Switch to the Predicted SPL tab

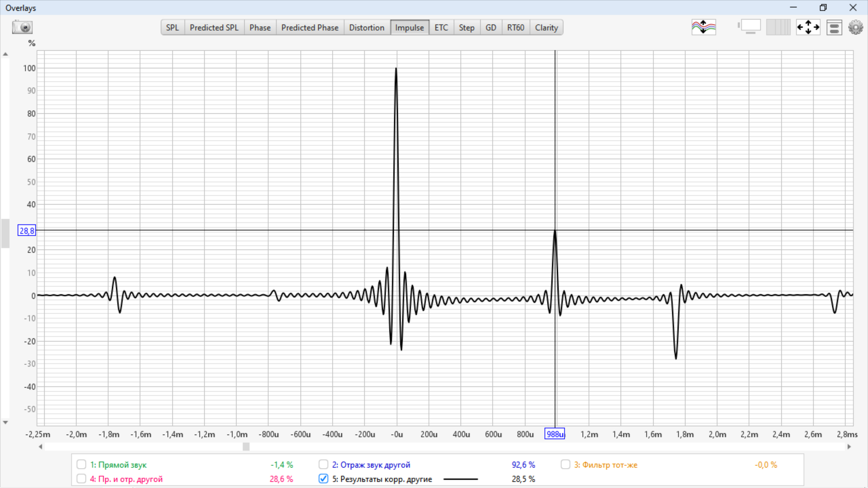(214, 28)
